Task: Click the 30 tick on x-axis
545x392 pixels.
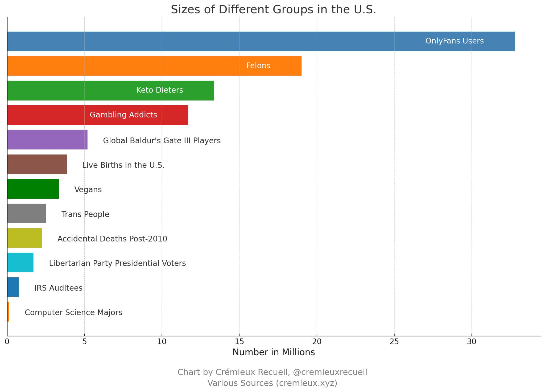Action: coord(472,342)
